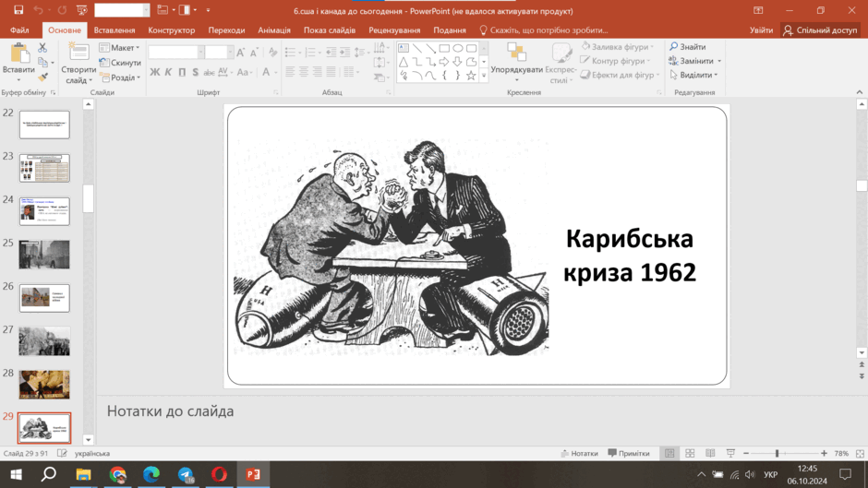Center-align the text
This screenshot has height=488, width=868.
tap(304, 71)
